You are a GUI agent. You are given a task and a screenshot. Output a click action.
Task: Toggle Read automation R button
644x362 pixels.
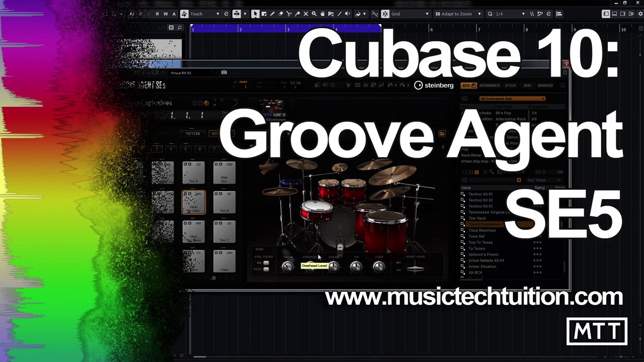click(157, 14)
